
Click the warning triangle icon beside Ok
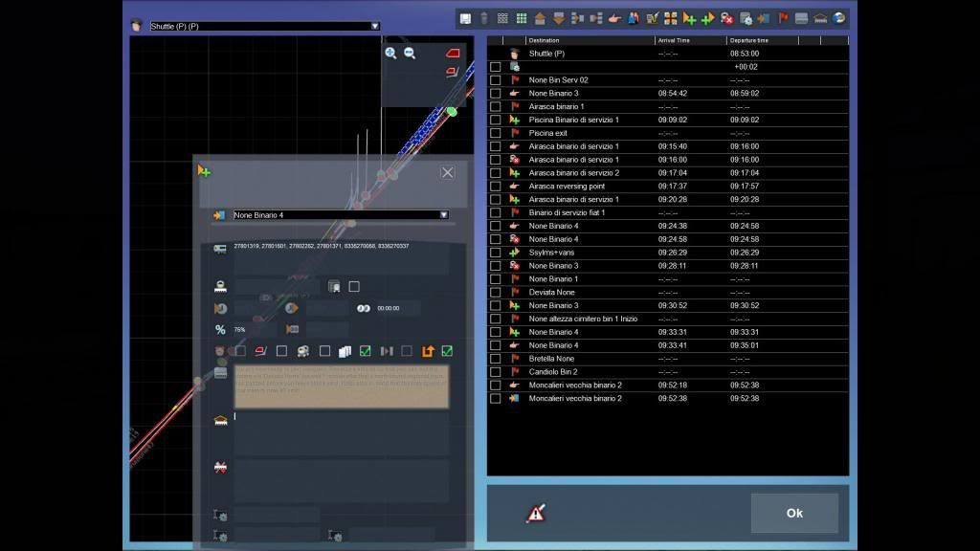536,513
